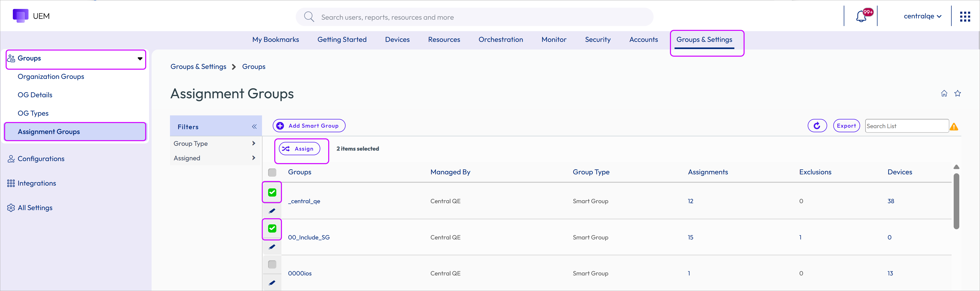980x291 pixels.
Task: Sort by the Managed By column header
Action: coord(450,172)
